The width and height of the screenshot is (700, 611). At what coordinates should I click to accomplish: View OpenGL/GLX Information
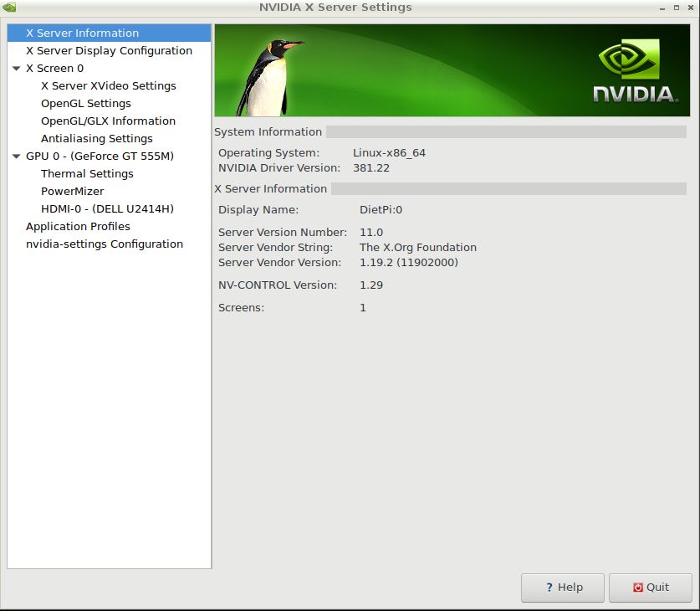(x=108, y=121)
